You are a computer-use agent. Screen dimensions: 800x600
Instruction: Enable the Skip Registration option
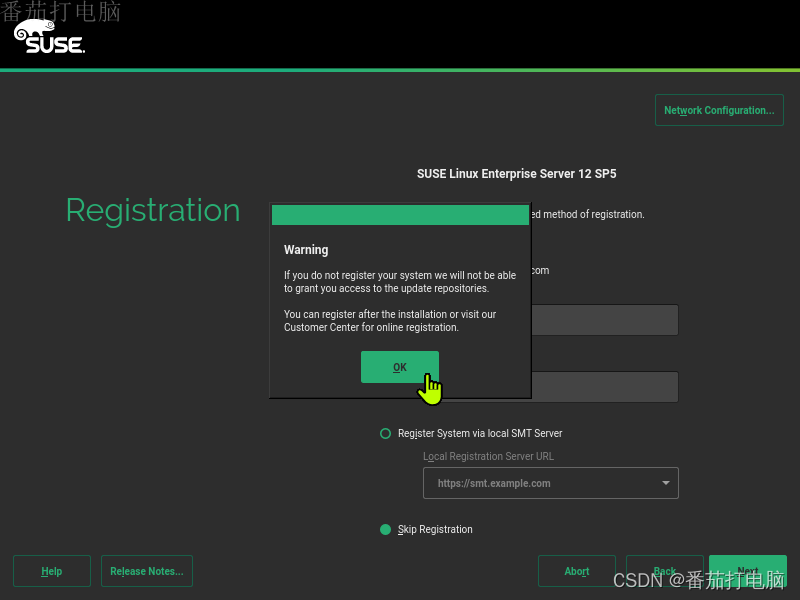click(385, 529)
